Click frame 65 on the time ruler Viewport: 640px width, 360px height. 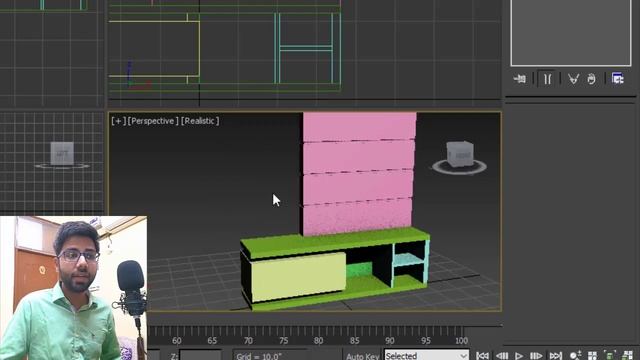[x=212, y=340]
